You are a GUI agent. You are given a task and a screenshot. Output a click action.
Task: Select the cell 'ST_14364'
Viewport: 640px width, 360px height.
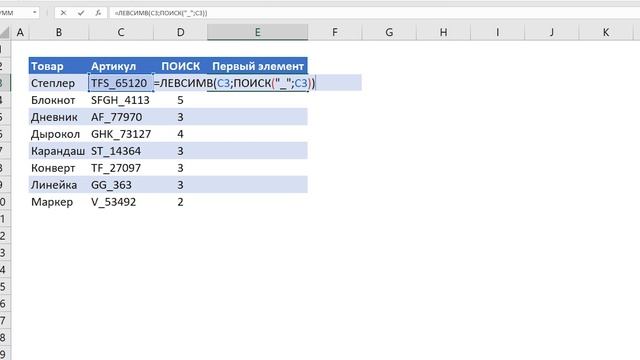click(121, 151)
